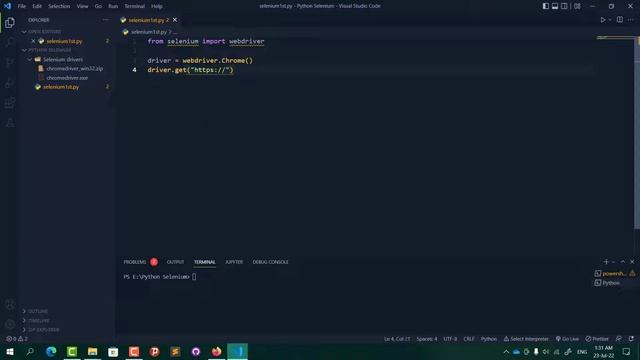Switch to the Jupyter panel tab
The height and width of the screenshot is (360, 640).
[234, 262]
